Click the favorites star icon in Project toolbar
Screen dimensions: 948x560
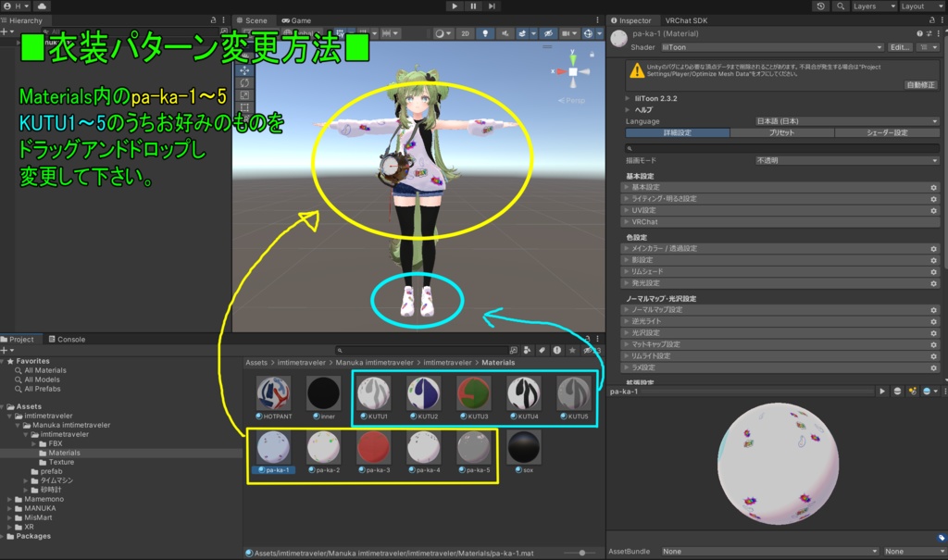[x=572, y=350]
